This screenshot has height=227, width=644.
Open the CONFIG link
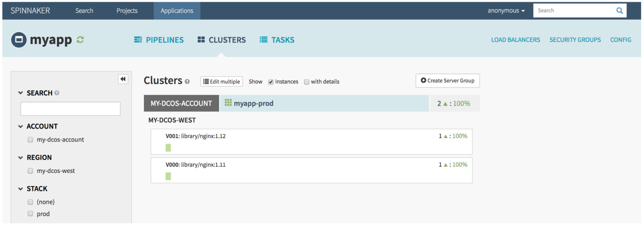tap(621, 40)
